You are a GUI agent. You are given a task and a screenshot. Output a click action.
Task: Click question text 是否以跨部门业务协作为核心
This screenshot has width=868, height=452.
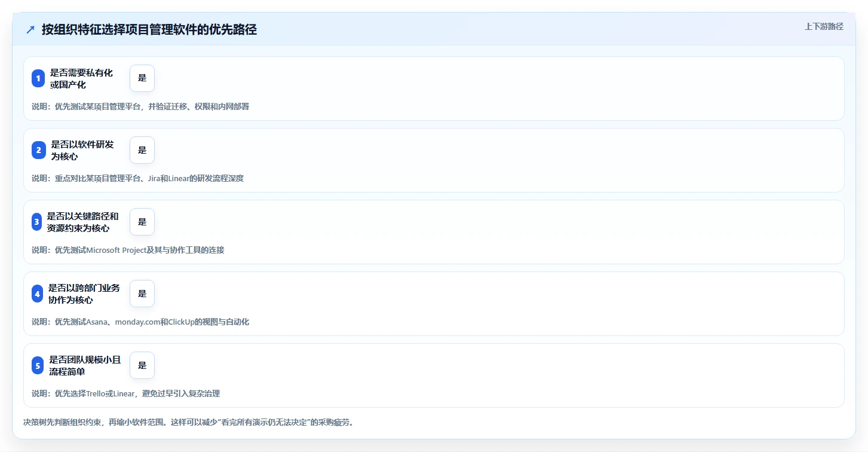(x=84, y=294)
